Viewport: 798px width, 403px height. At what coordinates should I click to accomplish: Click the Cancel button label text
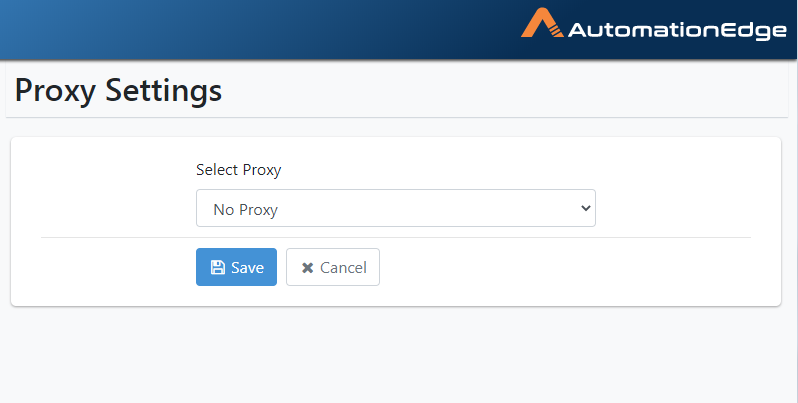point(343,268)
